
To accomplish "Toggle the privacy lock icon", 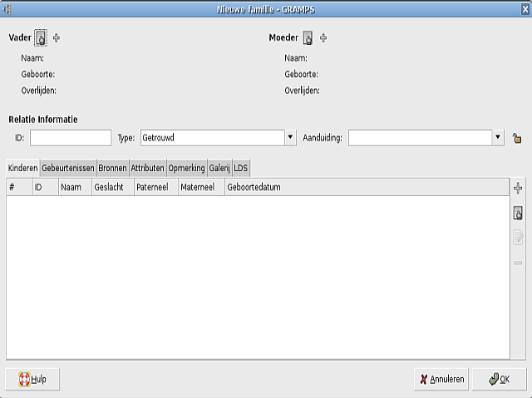I will click(x=516, y=139).
